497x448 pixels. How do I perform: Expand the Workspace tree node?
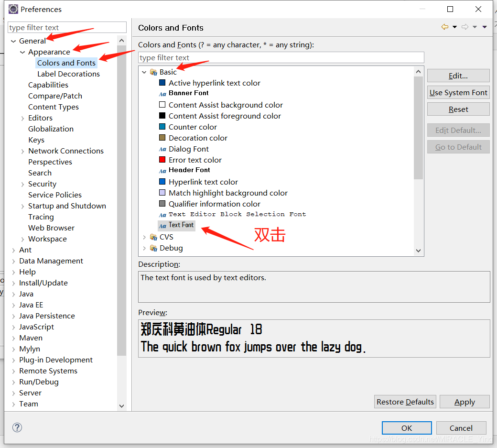click(x=22, y=240)
